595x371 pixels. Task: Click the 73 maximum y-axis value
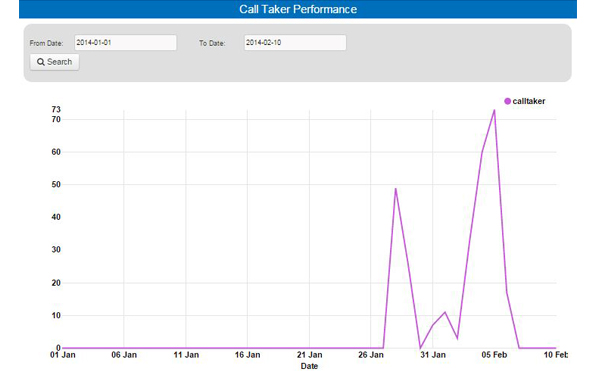coord(56,109)
